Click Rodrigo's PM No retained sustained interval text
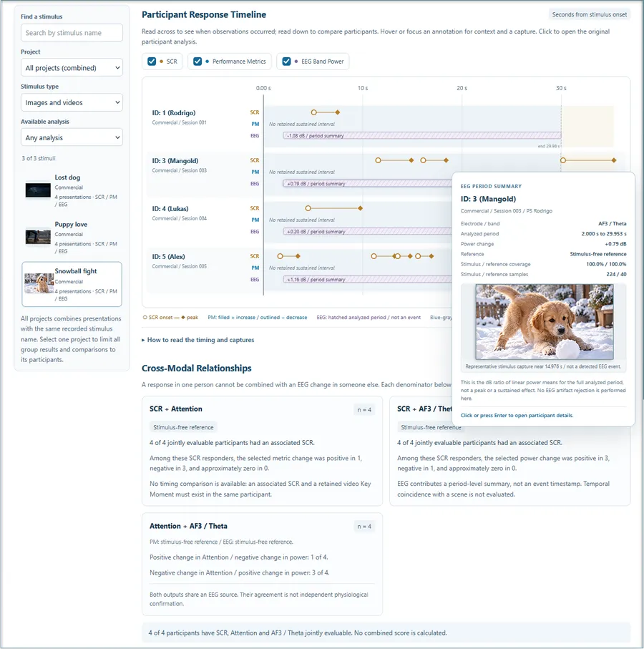This screenshot has width=644, height=649. coord(302,124)
